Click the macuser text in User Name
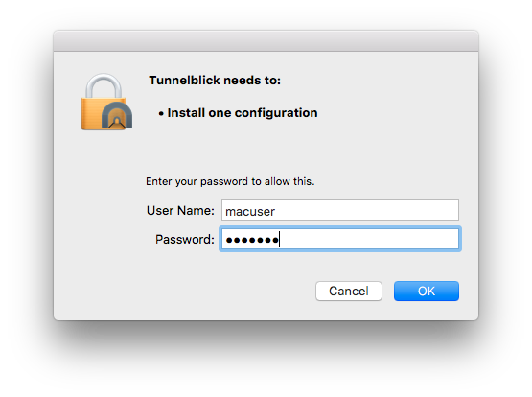 (x=250, y=211)
